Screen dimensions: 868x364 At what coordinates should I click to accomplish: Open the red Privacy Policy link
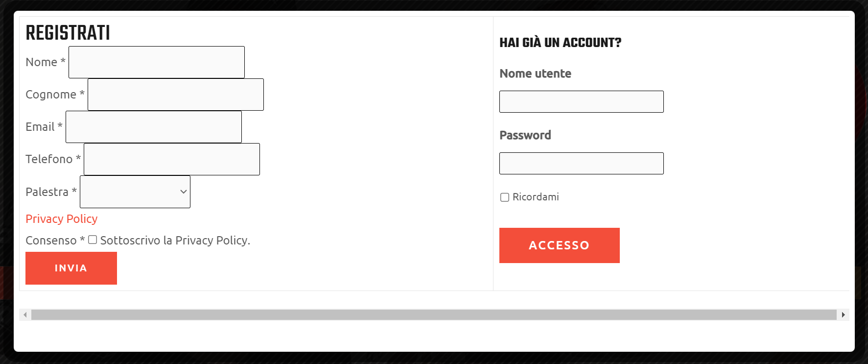click(62, 219)
